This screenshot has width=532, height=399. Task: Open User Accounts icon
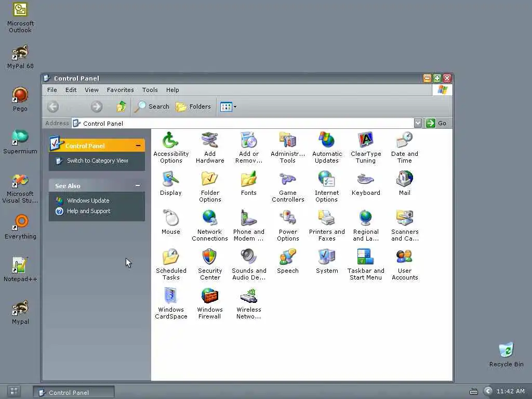(404, 257)
